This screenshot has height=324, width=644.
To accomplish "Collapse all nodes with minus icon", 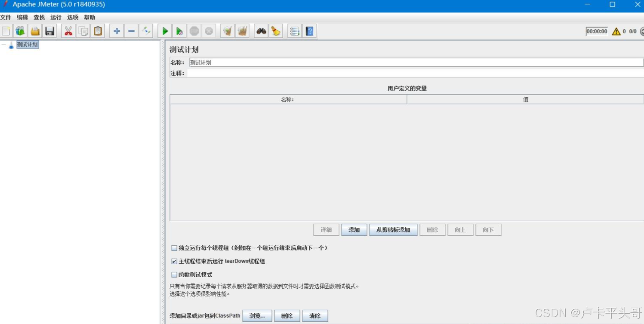I will tap(131, 31).
